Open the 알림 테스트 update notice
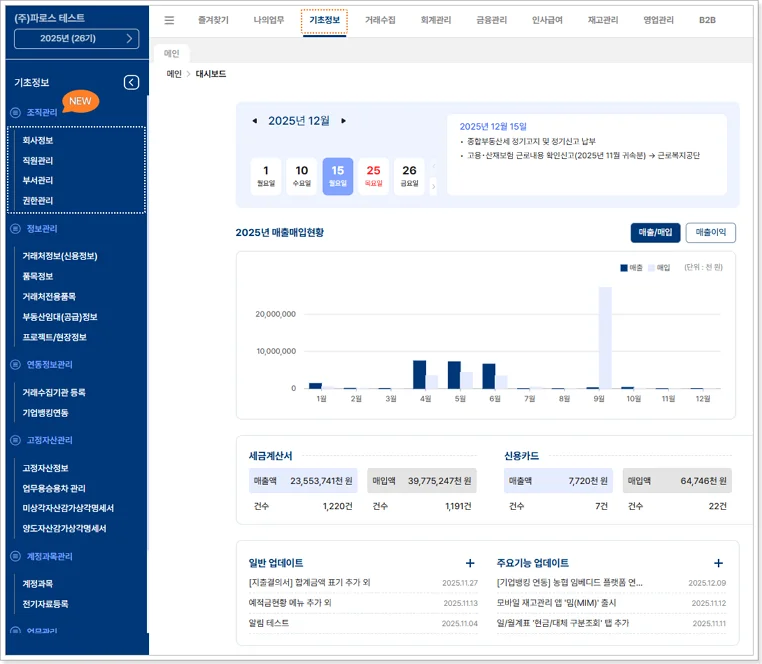The image size is (762, 664). [269, 623]
